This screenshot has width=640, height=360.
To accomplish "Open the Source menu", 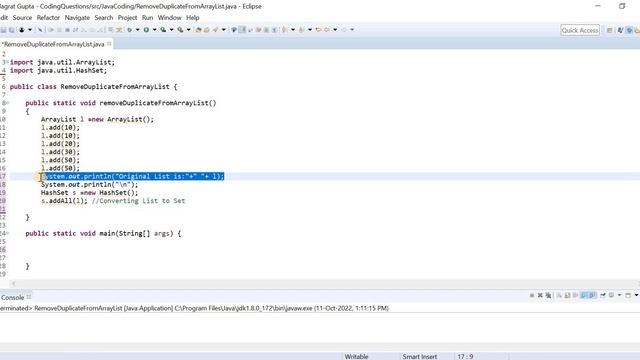I will click(22, 18).
